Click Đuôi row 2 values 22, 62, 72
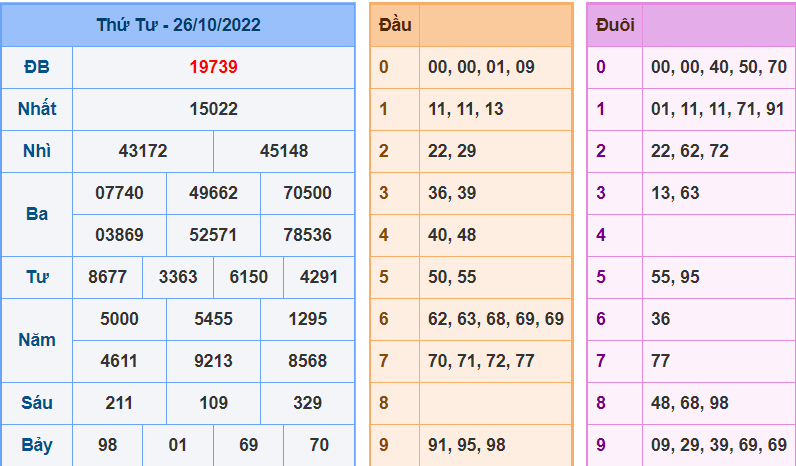The width and height of the screenshot is (796, 466). (x=690, y=151)
